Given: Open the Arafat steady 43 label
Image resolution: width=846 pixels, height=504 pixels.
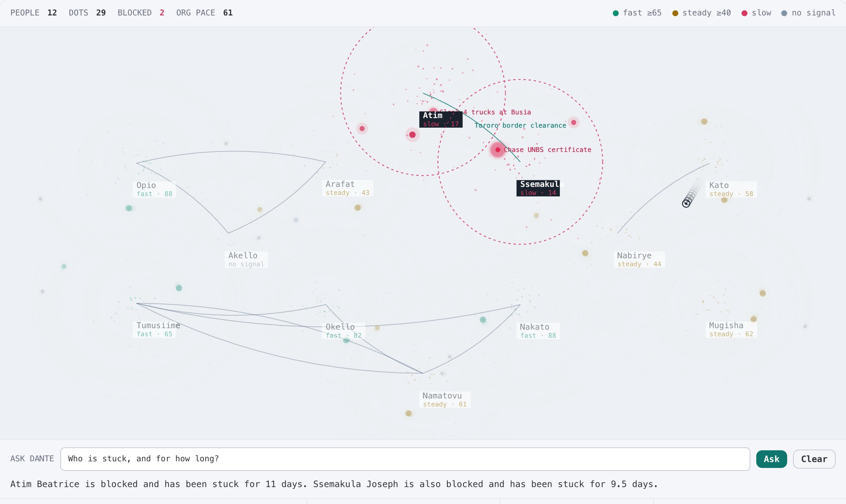Looking at the screenshot, I should click(347, 188).
